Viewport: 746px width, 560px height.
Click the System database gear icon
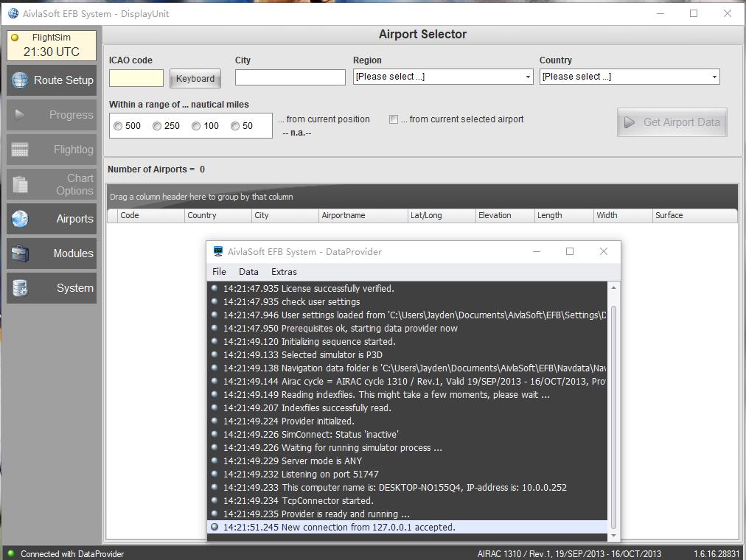(20, 288)
